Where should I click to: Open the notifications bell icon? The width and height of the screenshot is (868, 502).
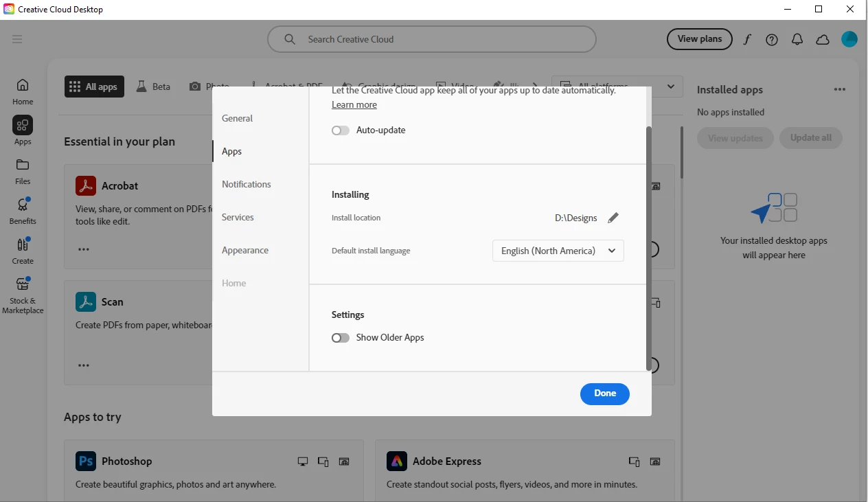797,39
